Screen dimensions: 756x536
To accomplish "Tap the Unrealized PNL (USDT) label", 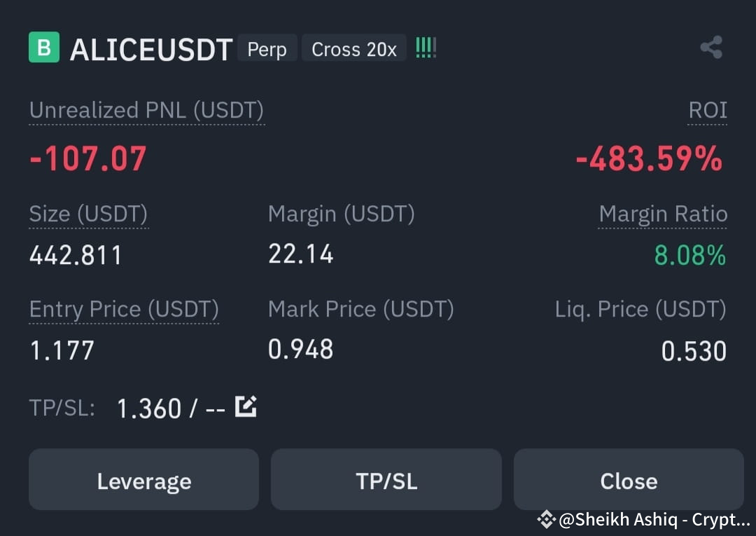I will coord(146,111).
